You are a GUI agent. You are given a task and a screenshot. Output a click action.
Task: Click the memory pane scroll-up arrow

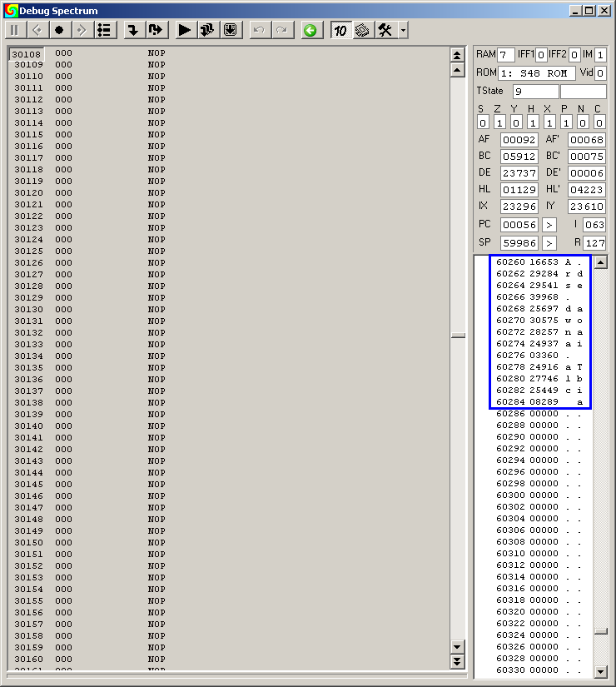point(601,262)
